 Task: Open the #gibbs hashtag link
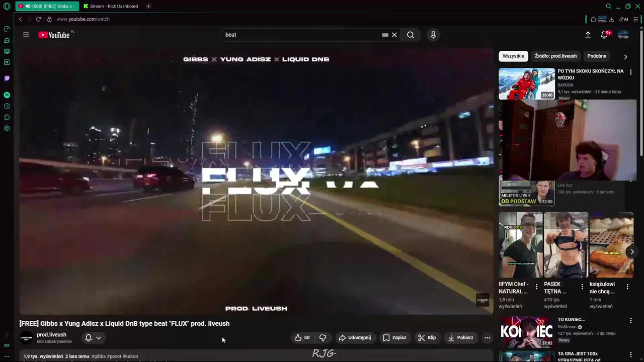pos(99,356)
